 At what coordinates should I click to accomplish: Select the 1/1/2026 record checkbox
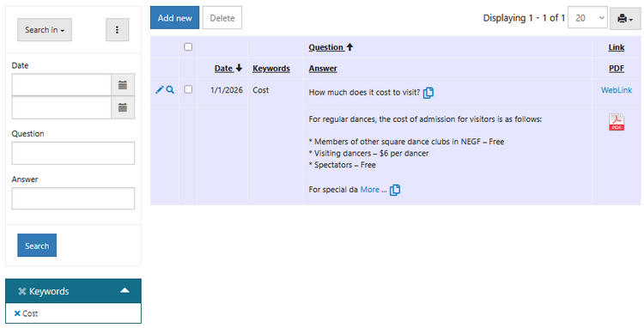[x=188, y=89]
